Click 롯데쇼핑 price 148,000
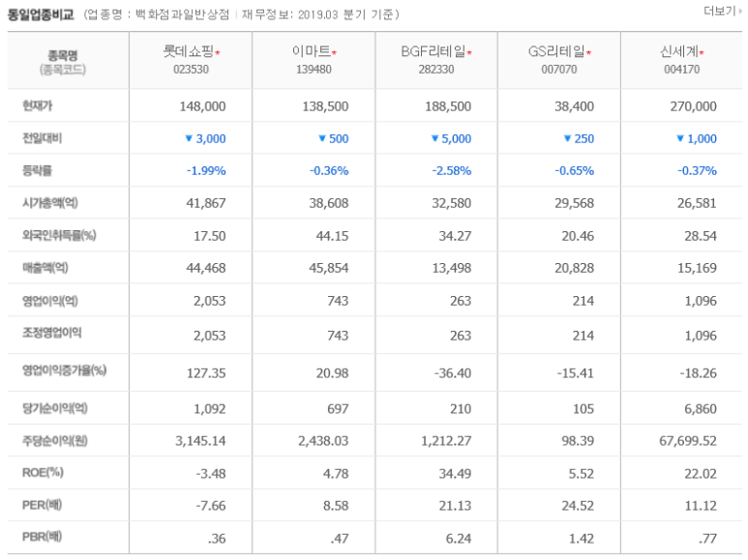 [202, 106]
